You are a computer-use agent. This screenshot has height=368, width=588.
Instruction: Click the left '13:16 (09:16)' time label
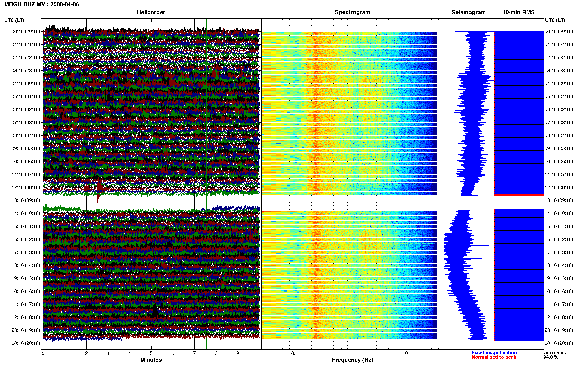tap(26, 200)
